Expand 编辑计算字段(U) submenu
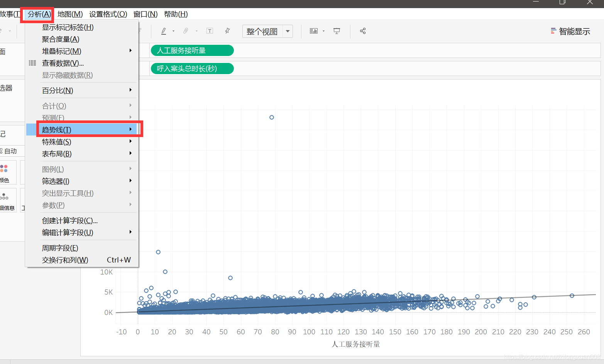 (x=82, y=232)
